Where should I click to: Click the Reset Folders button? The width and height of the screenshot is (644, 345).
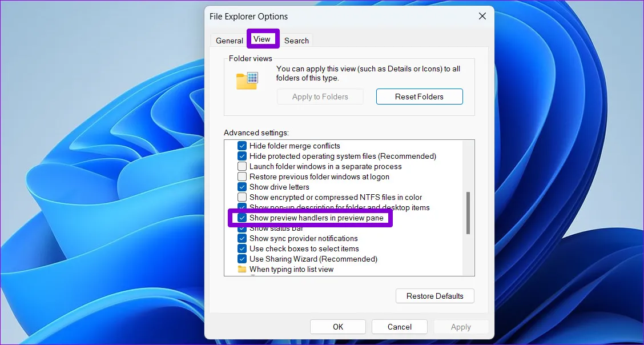(419, 96)
